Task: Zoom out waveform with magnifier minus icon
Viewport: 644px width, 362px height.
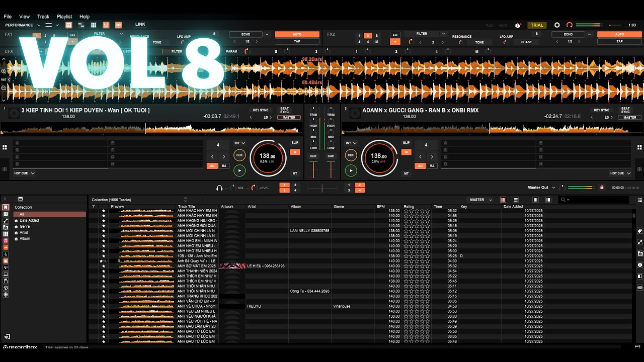Action: [4, 88]
